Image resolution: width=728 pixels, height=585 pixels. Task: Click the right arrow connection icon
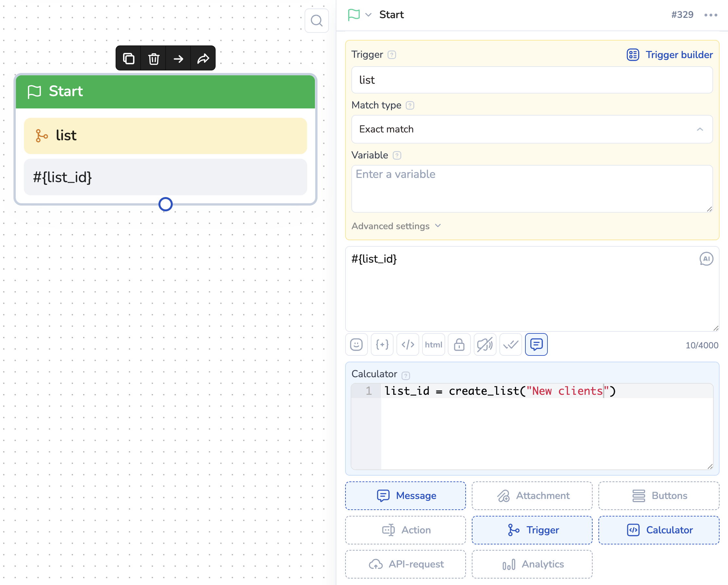coord(178,59)
